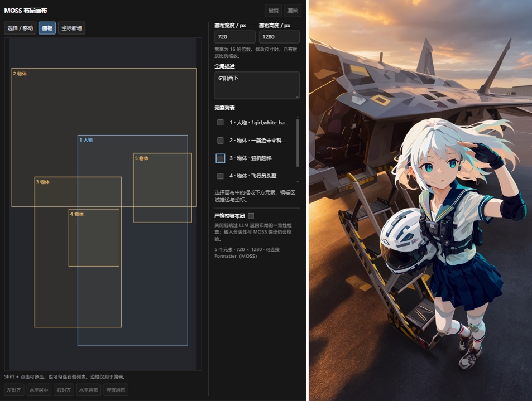Click the 全局描述 textarea with 夕阳西下

point(257,85)
